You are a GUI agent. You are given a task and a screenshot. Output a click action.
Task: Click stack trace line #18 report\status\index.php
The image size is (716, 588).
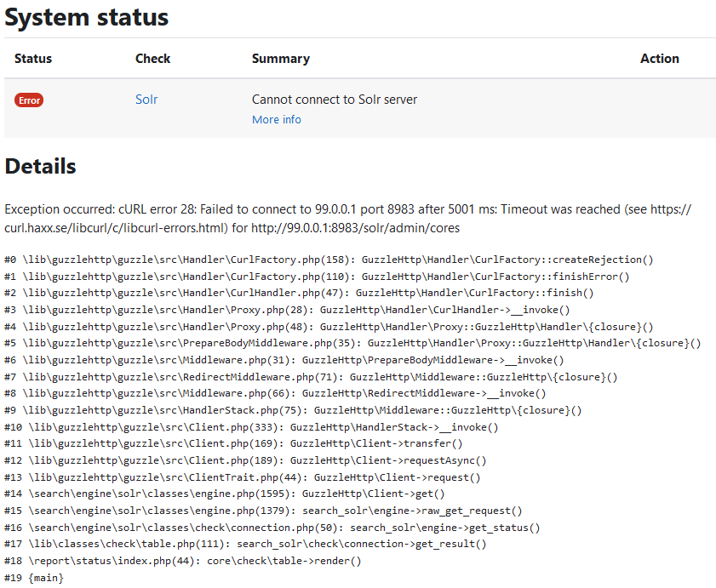pos(183,561)
